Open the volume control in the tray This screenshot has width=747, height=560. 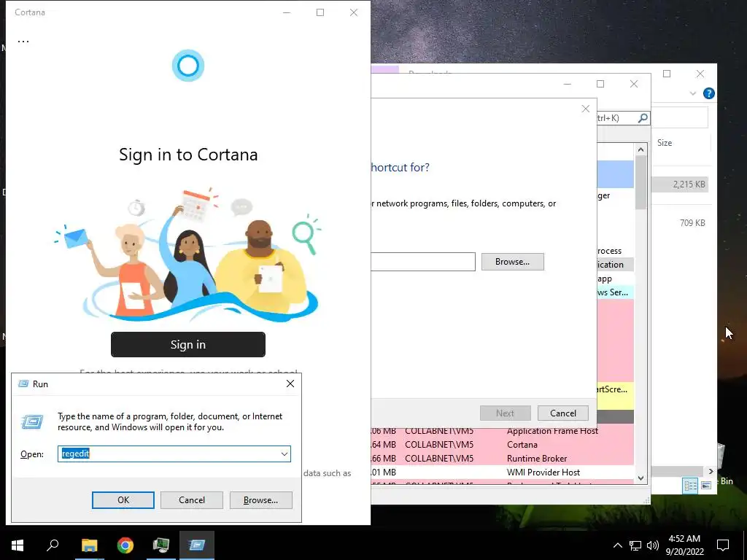653,545
